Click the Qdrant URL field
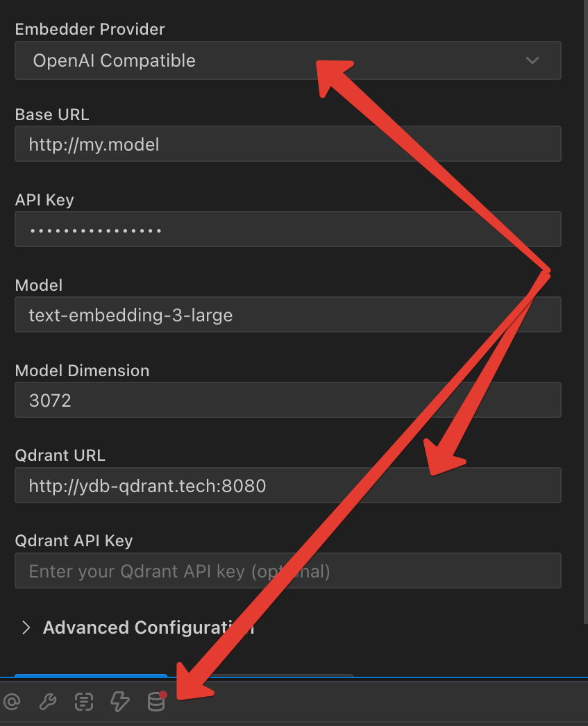The height and width of the screenshot is (726, 588). (x=288, y=485)
